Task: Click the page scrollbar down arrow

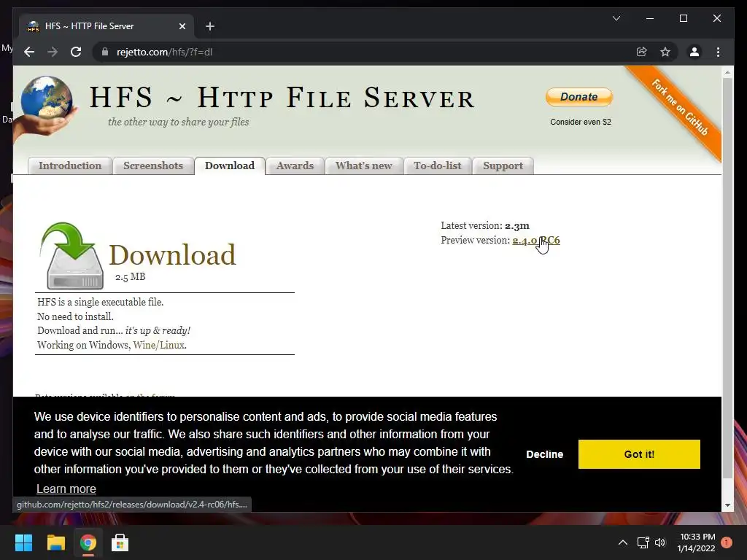Action: (x=727, y=505)
